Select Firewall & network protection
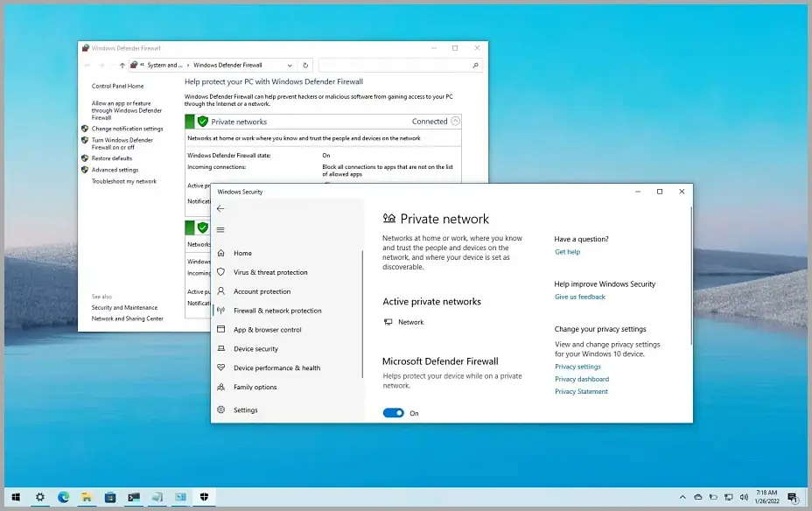 [277, 311]
